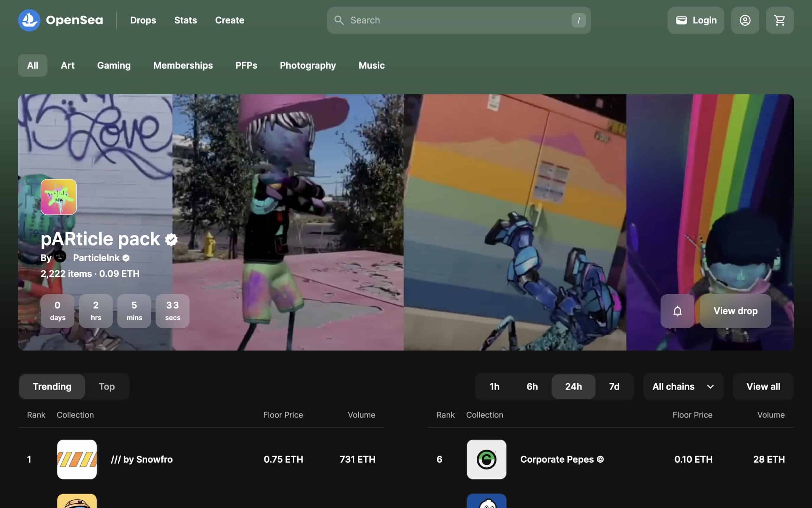Click the left Floor Price column header
This screenshot has height=508, width=812.
283,415
